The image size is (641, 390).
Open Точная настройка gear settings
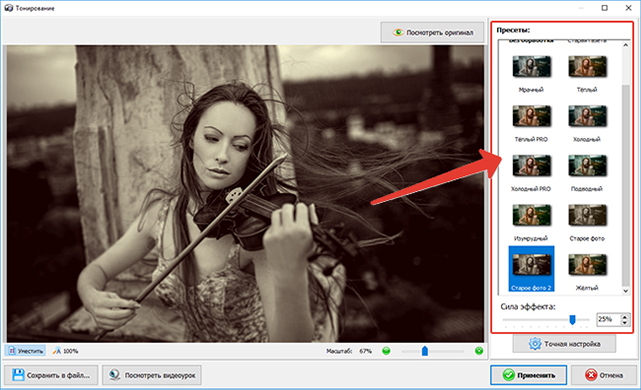(x=565, y=344)
